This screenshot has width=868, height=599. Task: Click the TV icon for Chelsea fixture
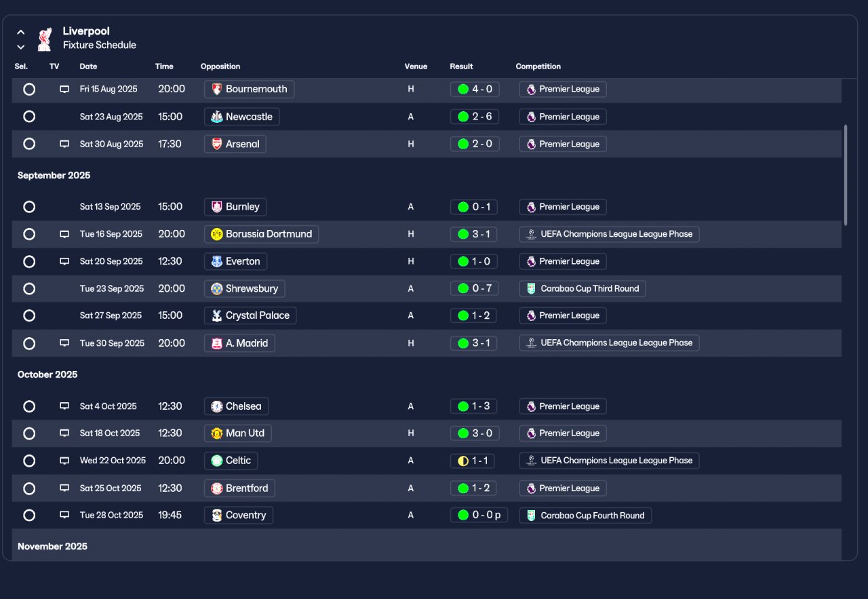tap(64, 406)
